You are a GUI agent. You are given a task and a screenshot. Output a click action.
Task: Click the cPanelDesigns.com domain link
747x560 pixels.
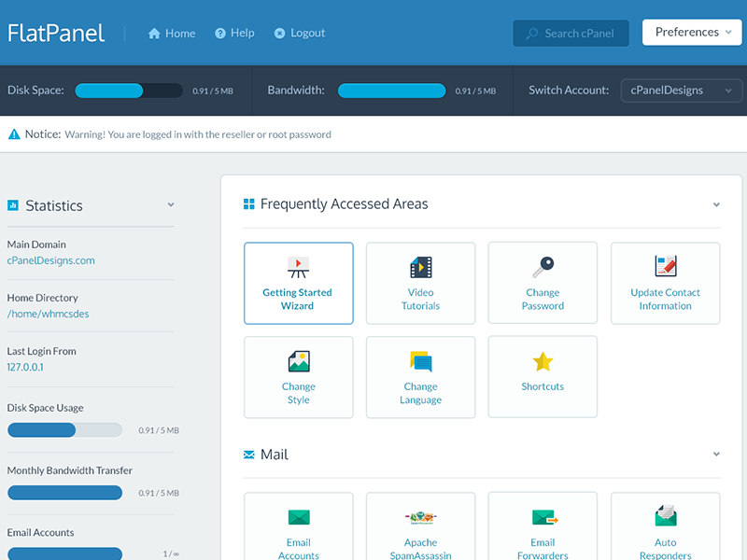click(x=50, y=260)
